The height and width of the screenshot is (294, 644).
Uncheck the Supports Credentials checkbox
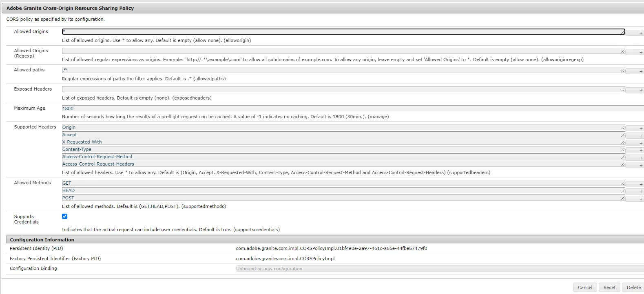click(64, 217)
